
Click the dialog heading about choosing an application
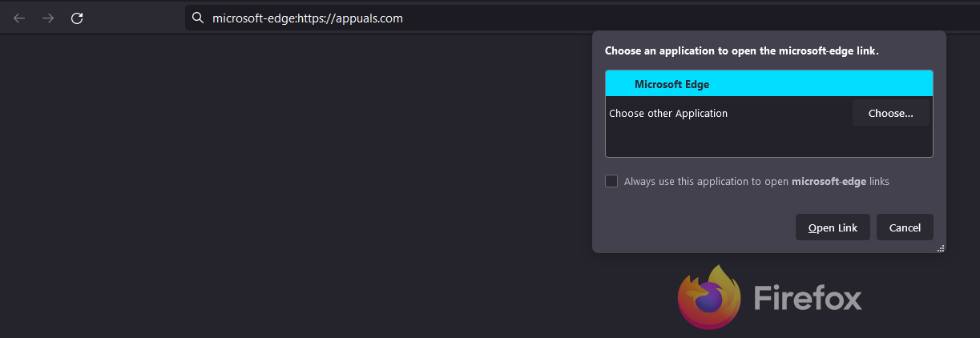[x=741, y=51]
